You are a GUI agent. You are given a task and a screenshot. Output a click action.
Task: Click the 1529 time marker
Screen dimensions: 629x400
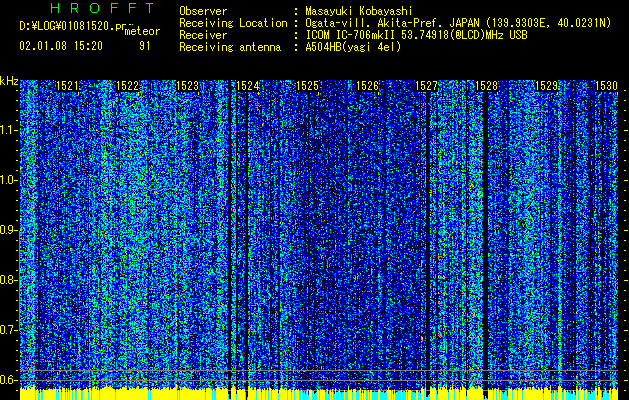pyautogui.click(x=546, y=86)
